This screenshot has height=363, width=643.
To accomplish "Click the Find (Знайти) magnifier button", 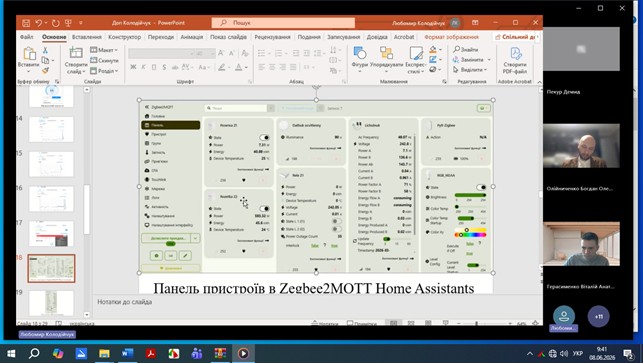I will pyautogui.click(x=466, y=49).
